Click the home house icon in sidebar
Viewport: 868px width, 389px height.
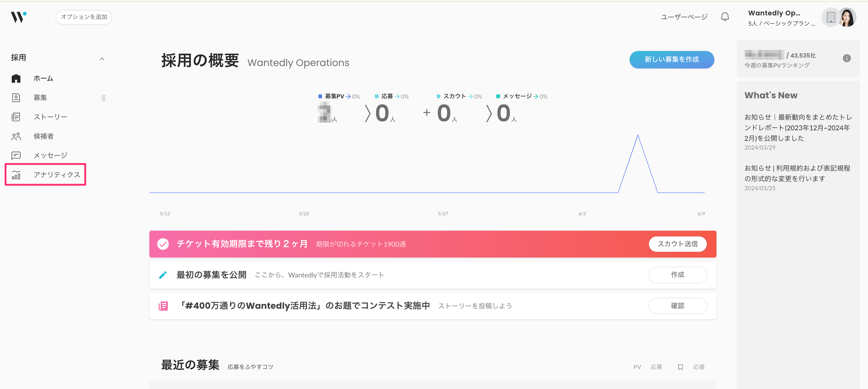[16, 78]
